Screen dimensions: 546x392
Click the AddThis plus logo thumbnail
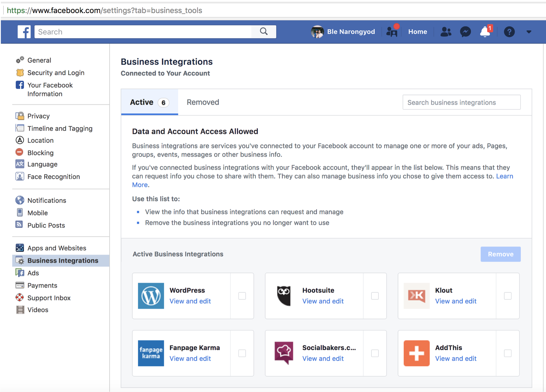point(416,353)
